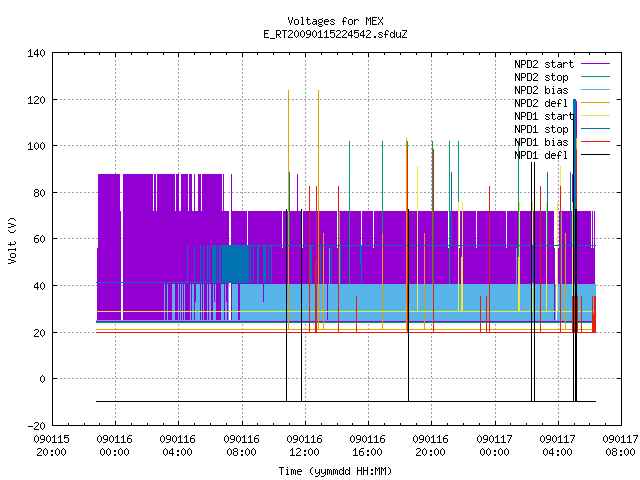The width and height of the screenshot is (640, 480).
Task: Click the 'NPD2 bias' legend label
Action: point(541,90)
